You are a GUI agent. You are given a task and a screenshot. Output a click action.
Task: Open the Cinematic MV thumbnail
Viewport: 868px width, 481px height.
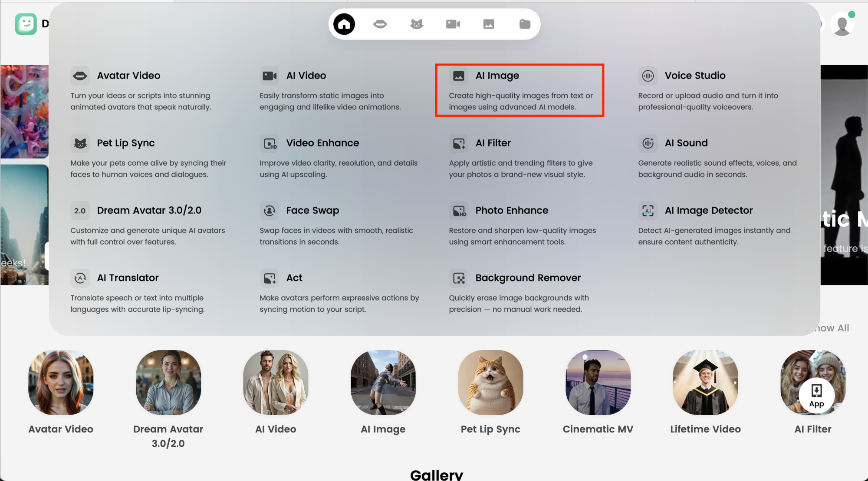(598, 383)
